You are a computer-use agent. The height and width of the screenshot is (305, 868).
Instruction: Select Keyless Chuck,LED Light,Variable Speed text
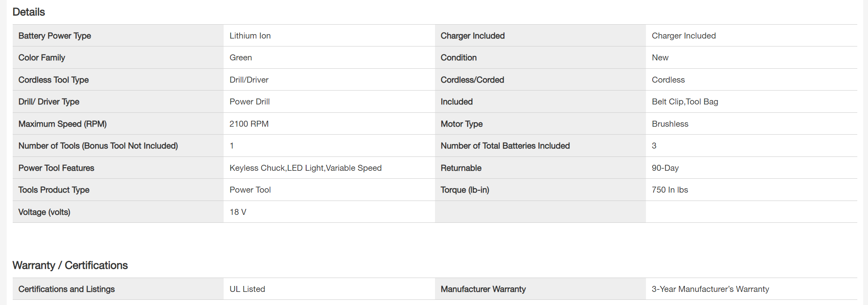click(x=305, y=168)
